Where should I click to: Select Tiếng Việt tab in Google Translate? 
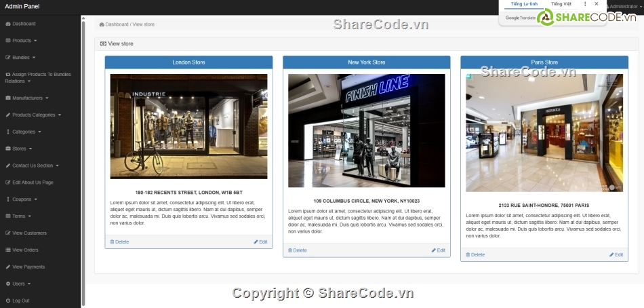(561, 3)
